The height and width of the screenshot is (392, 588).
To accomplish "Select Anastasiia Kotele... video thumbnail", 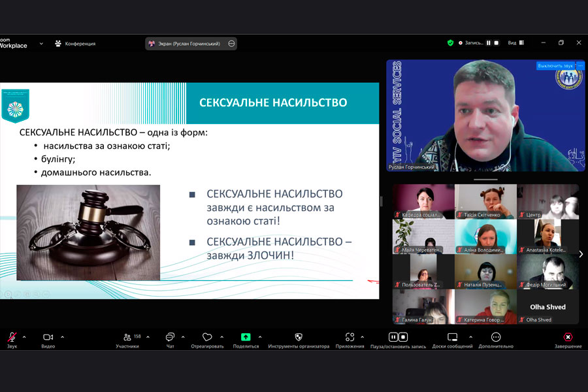I will point(548,237).
